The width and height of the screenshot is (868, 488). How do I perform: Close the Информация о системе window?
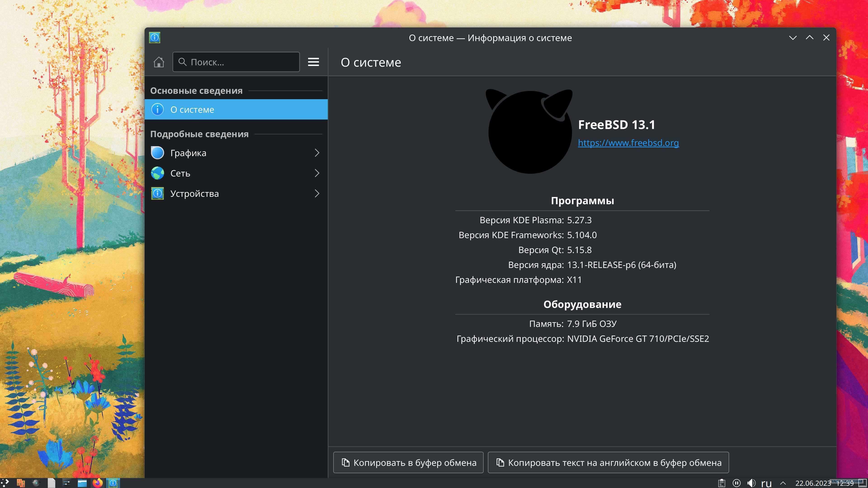[826, 38]
